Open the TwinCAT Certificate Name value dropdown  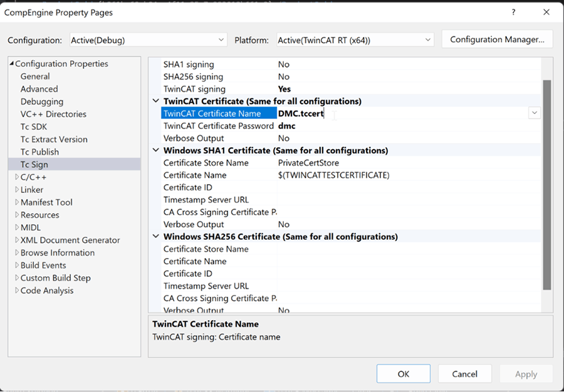click(535, 113)
